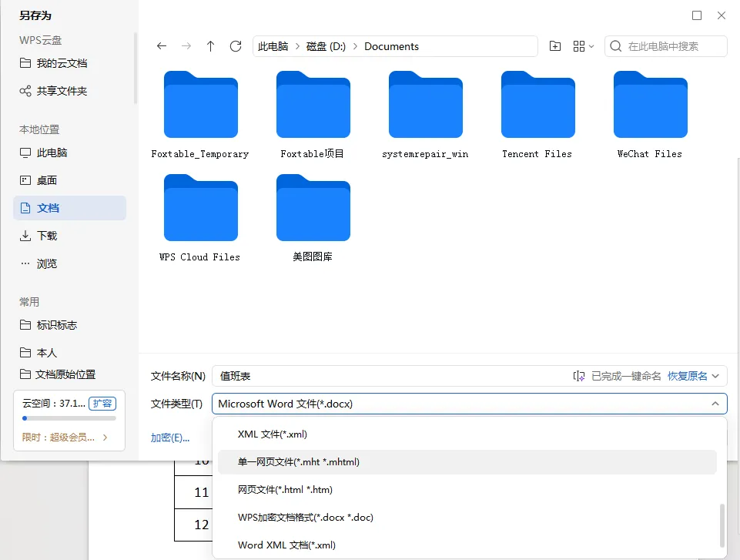Go back with the left arrow icon
Image resolution: width=740 pixels, height=560 pixels.
pos(162,45)
